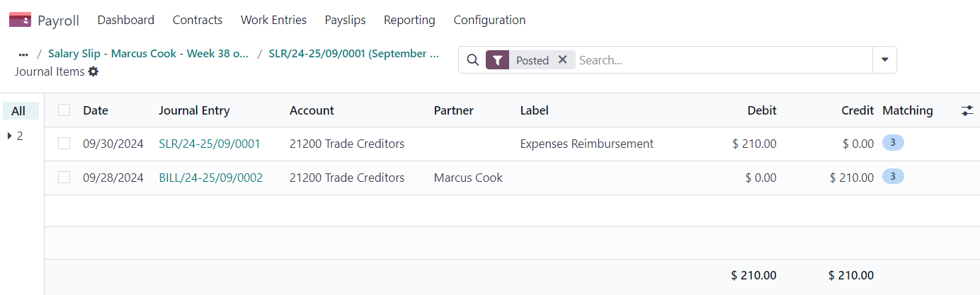Viewport: 980px width, 295px height.
Task: Open the search options dropdown arrow
Action: click(x=884, y=60)
